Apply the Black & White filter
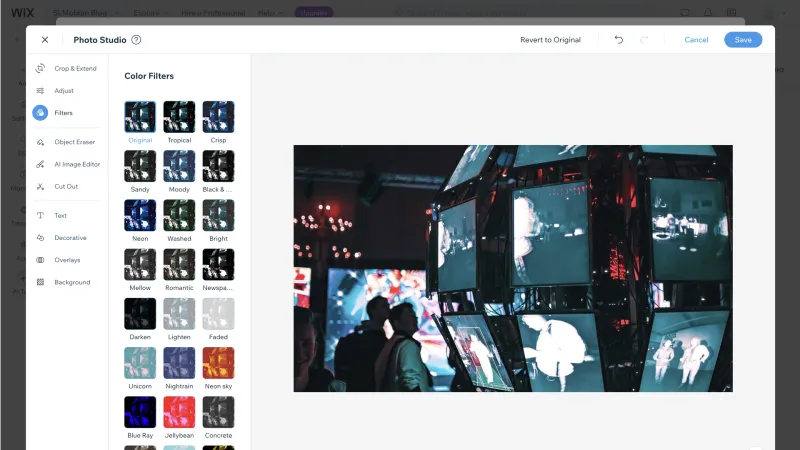Viewport: 800px width, 450px height. coord(218,166)
